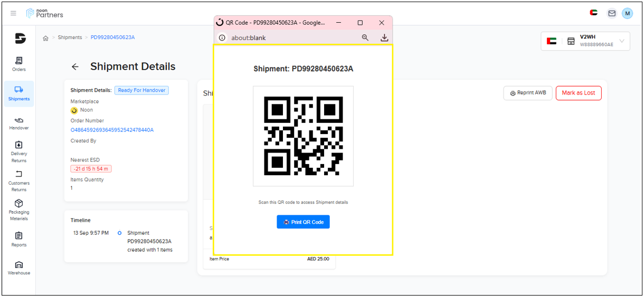Open the Orders sidebar item

[19, 64]
